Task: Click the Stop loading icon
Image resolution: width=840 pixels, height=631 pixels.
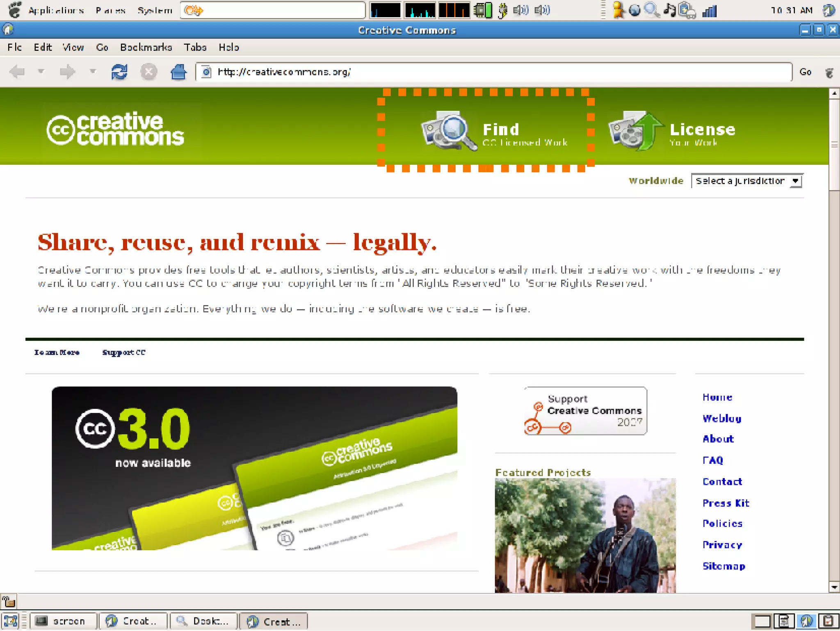Action: [148, 72]
